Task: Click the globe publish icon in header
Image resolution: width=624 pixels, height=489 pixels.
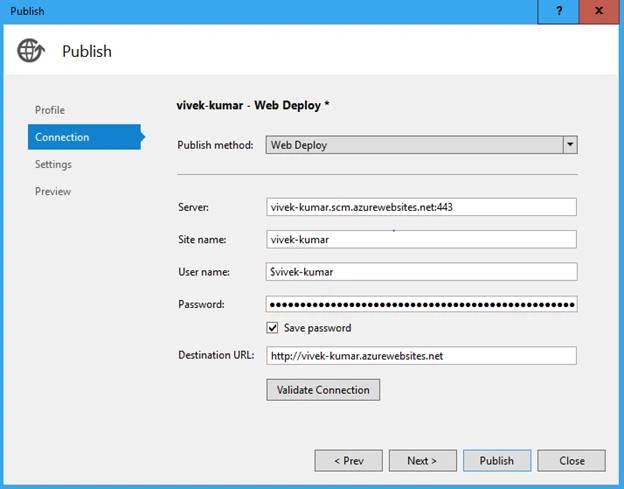Action: (31, 51)
